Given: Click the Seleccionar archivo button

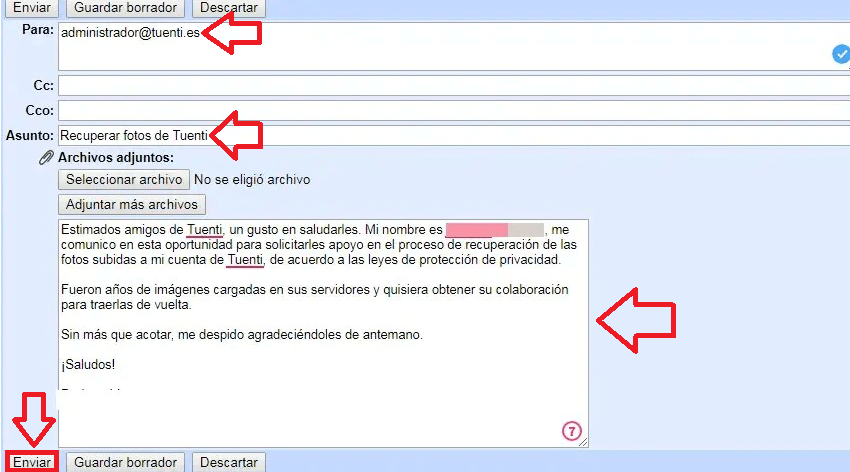Looking at the screenshot, I should coord(124,179).
